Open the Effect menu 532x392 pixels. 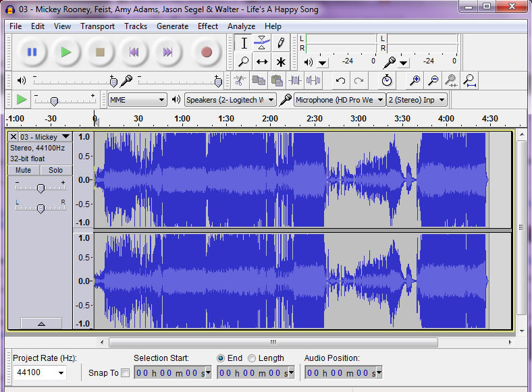click(208, 26)
